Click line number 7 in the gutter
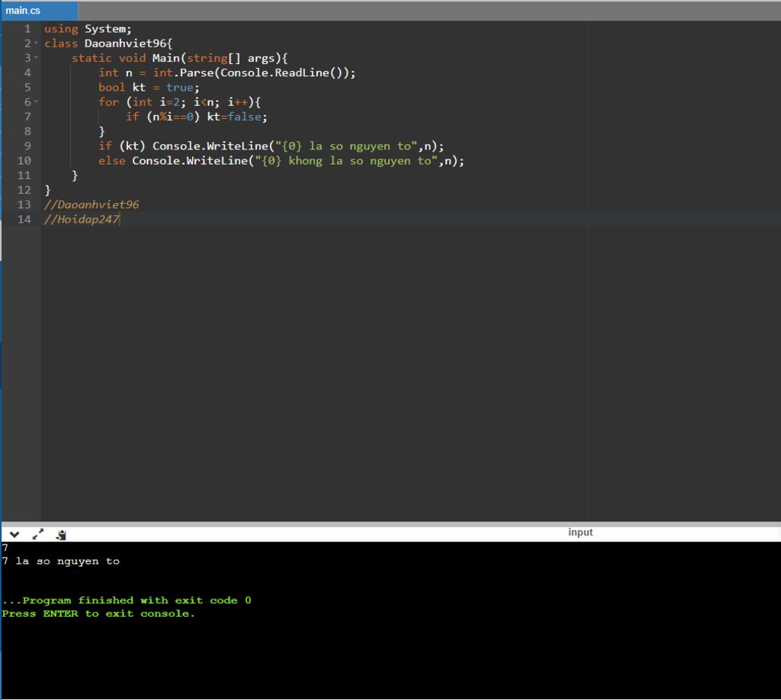 27,117
